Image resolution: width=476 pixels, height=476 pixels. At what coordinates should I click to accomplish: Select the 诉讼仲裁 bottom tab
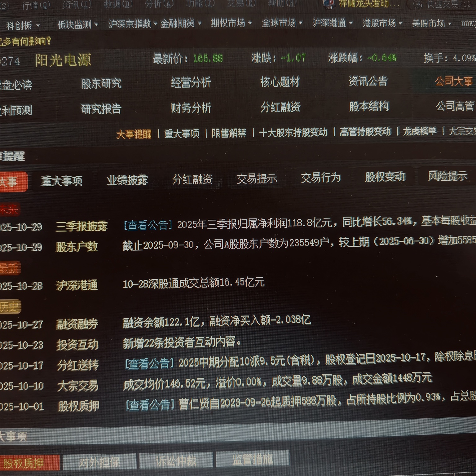[176, 461]
